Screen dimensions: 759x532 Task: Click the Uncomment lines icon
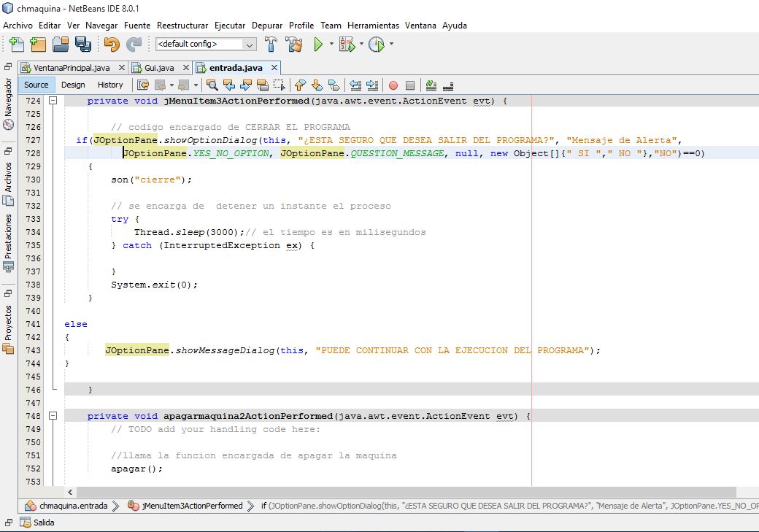pos(448,85)
